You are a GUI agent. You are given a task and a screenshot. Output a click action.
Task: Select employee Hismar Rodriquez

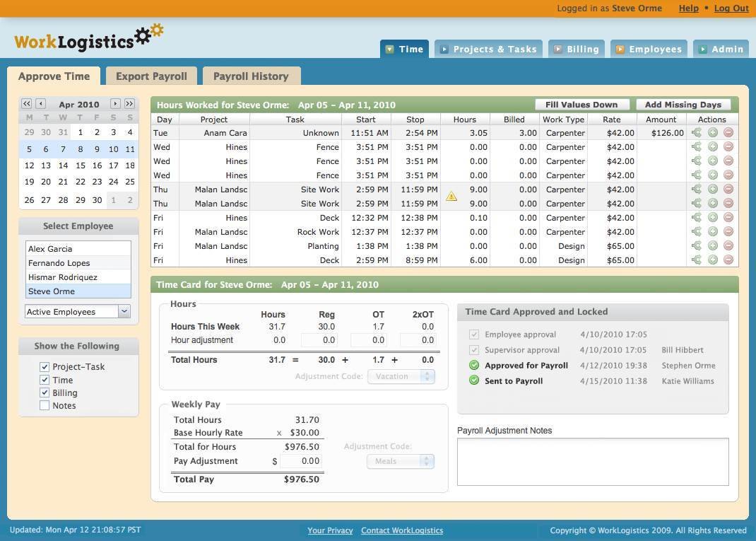coord(78,277)
